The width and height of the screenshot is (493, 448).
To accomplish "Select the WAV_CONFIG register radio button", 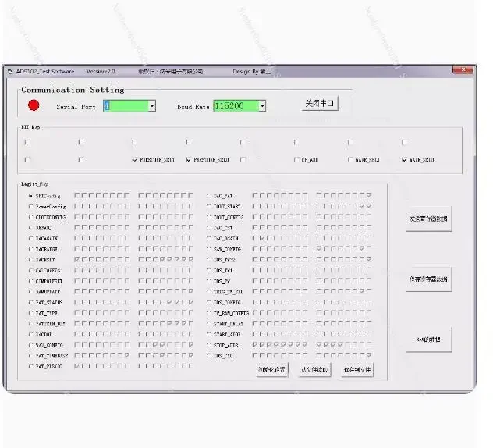I will (x=31, y=345).
